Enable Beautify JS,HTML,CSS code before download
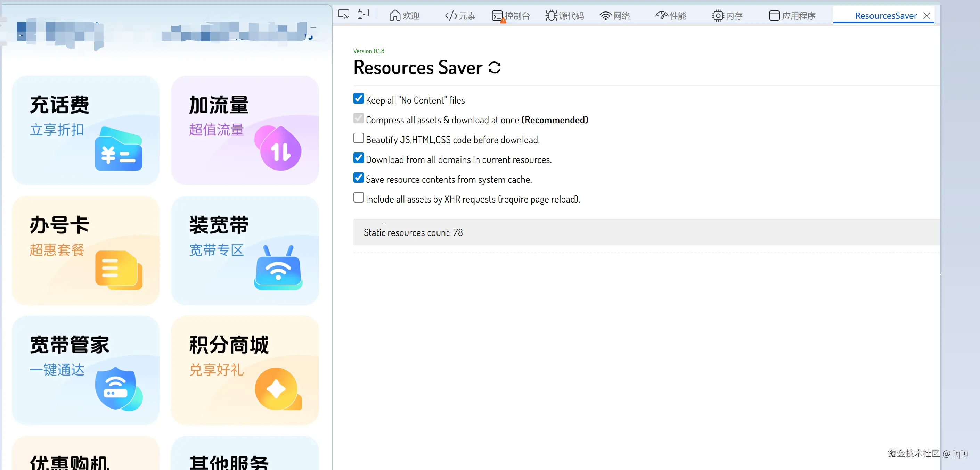 358,138
